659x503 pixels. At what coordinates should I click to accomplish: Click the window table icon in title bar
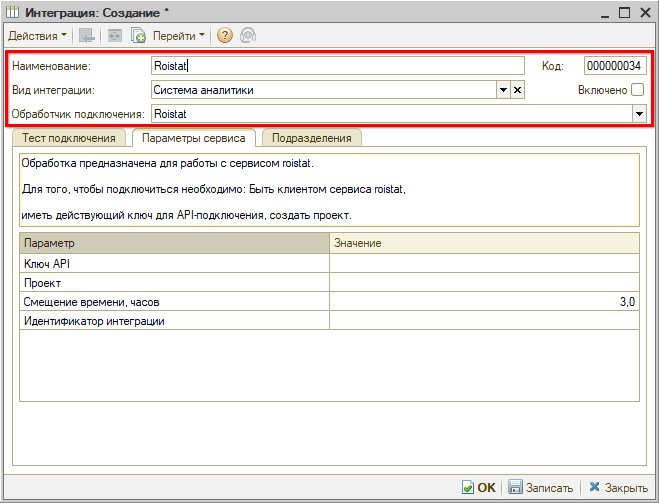[x=12, y=12]
